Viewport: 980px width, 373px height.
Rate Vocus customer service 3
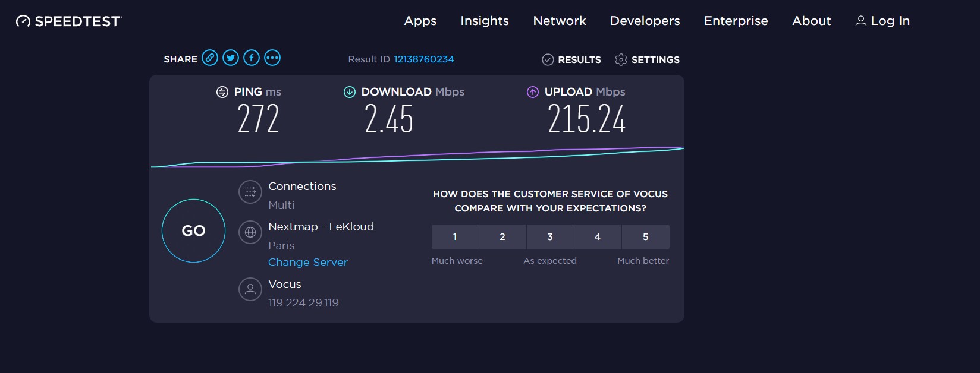click(550, 237)
